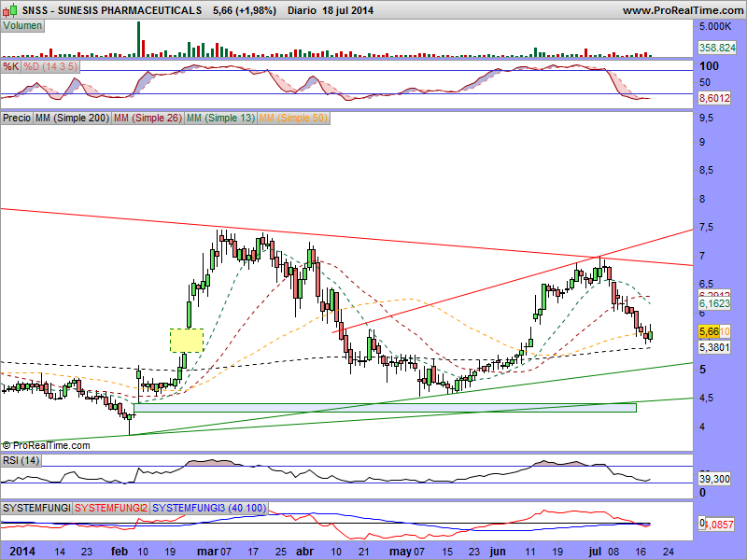The width and height of the screenshot is (747, 560).
Task: Select the MM (Simple 26) moving average label
Action: (148, 118)
